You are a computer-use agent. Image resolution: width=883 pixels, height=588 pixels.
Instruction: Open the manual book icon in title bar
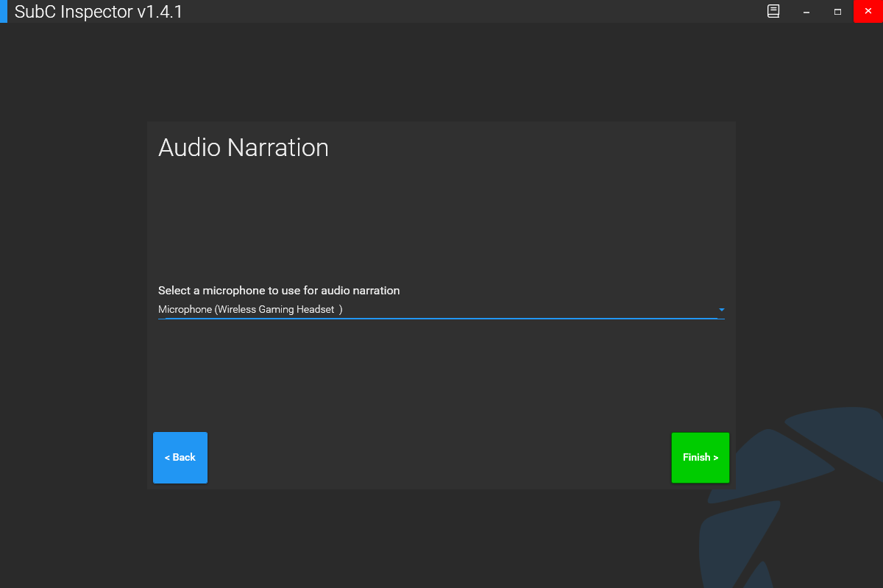pos(773,12)
